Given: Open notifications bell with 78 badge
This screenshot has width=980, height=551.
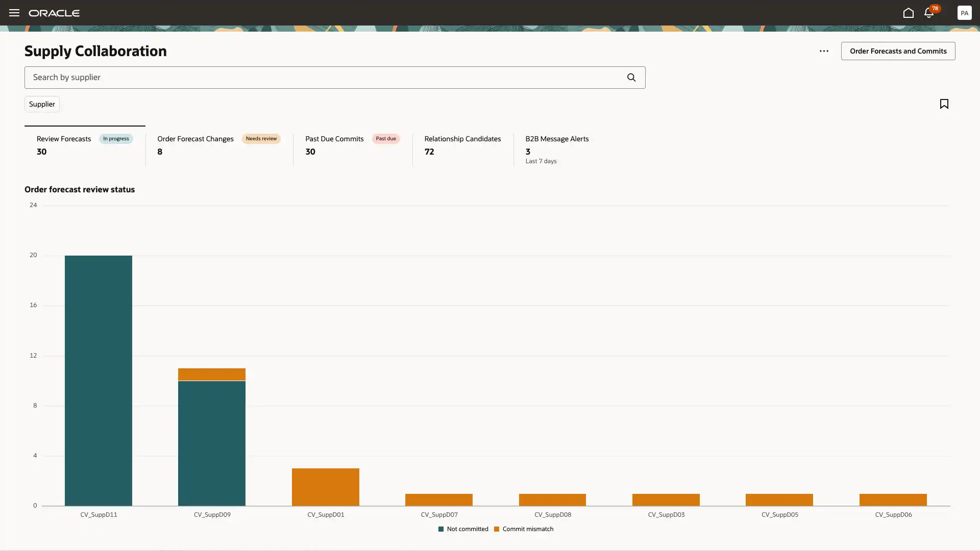Looking at the screenshot, I should point(929,13).
